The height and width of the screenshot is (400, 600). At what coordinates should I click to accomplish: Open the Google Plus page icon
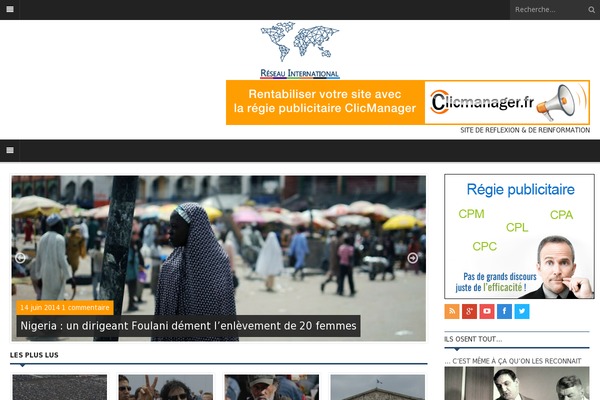[470, 311]
